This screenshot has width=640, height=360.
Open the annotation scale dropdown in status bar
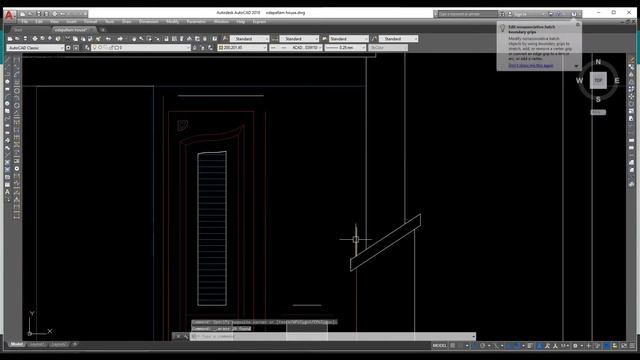pos(565,346)
